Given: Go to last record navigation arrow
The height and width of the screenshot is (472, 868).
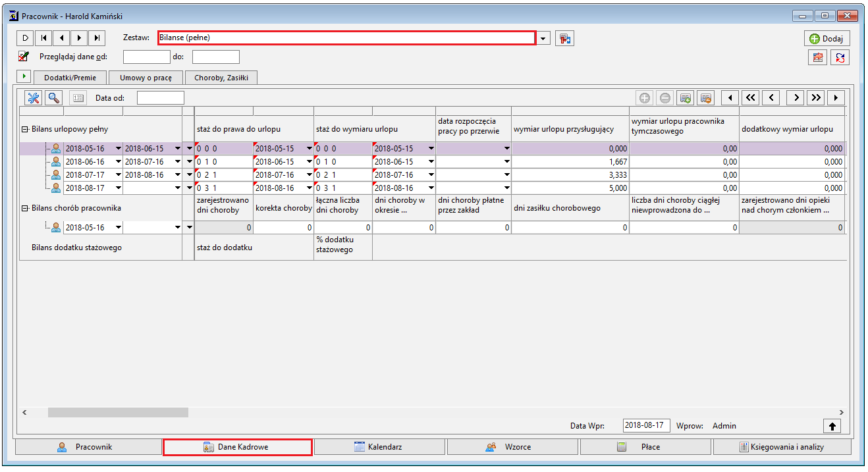Looking at the screenshot, I should (97, 38).
